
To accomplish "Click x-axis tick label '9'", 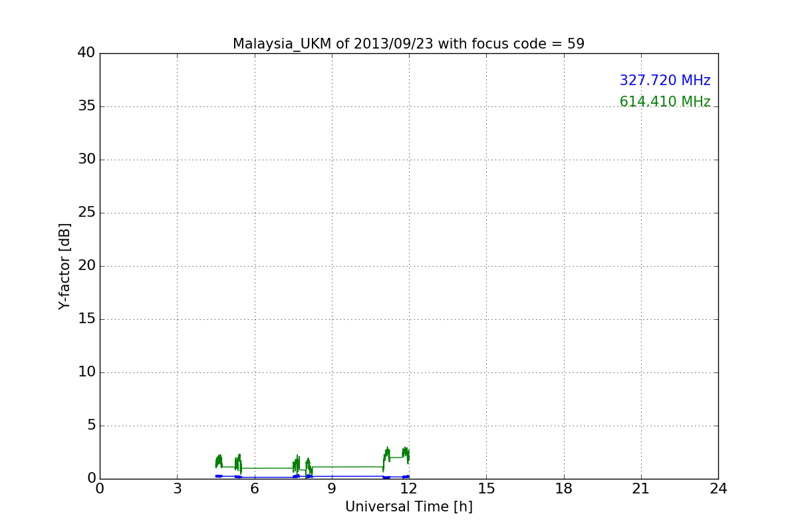I will [332, 489].
